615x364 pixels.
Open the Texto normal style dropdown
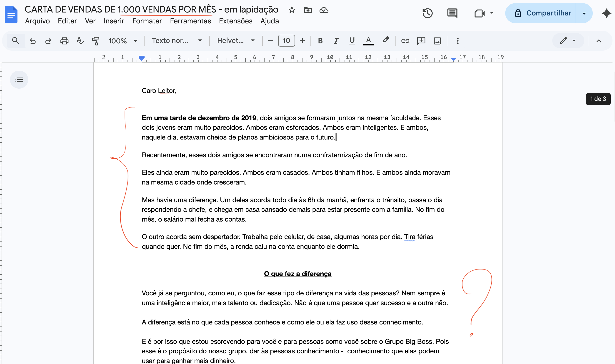[x=177, y=41]
